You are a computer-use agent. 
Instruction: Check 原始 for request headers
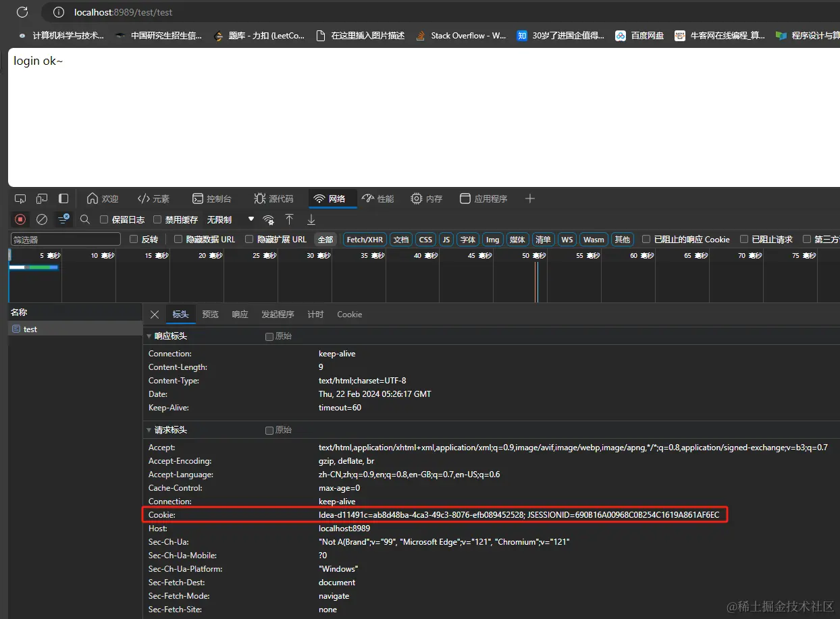(269, 430)
